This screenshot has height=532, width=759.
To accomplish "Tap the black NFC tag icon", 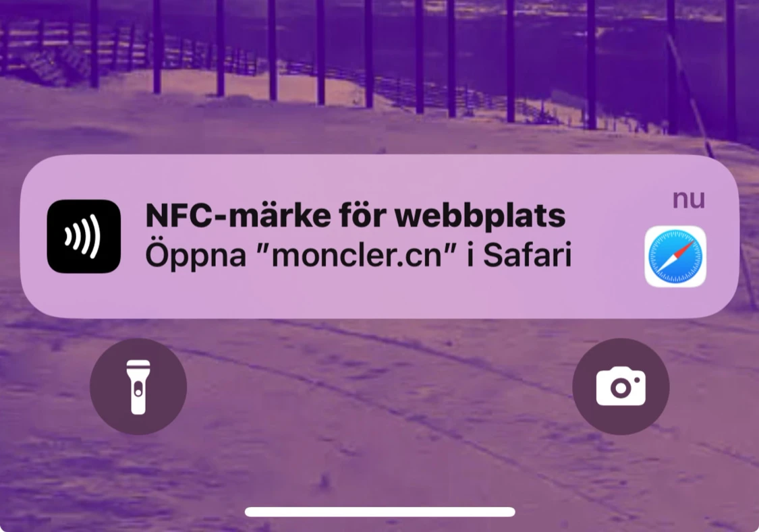I will tap(84, 237).
